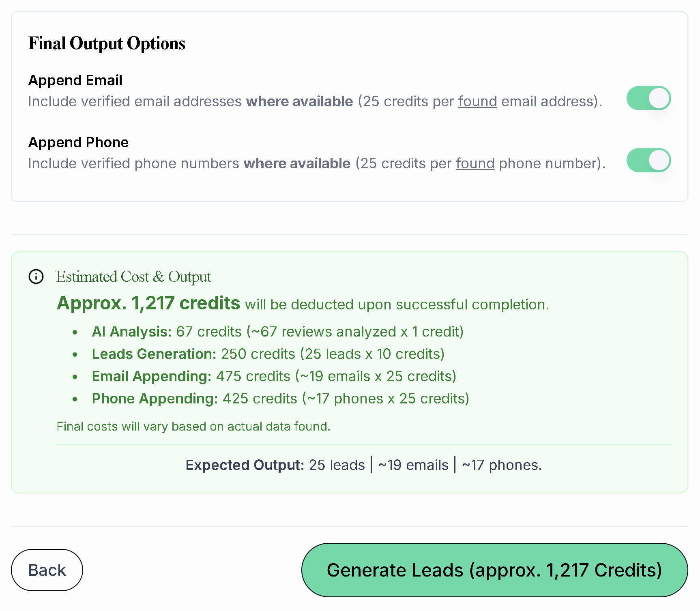Click the Final Output Options heading
The width and height of the screenshot is (700, 611).
click(x=107, y=43)
